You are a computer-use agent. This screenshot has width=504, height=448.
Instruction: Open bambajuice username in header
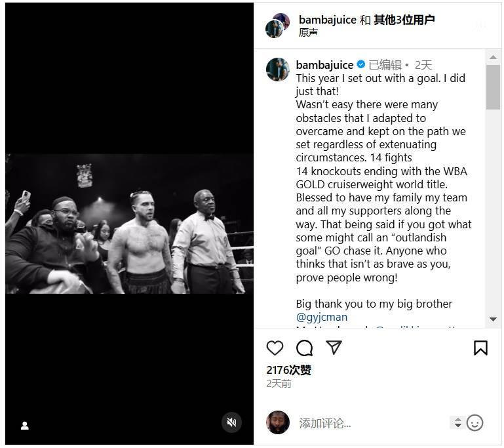click(x=327, y=20)
